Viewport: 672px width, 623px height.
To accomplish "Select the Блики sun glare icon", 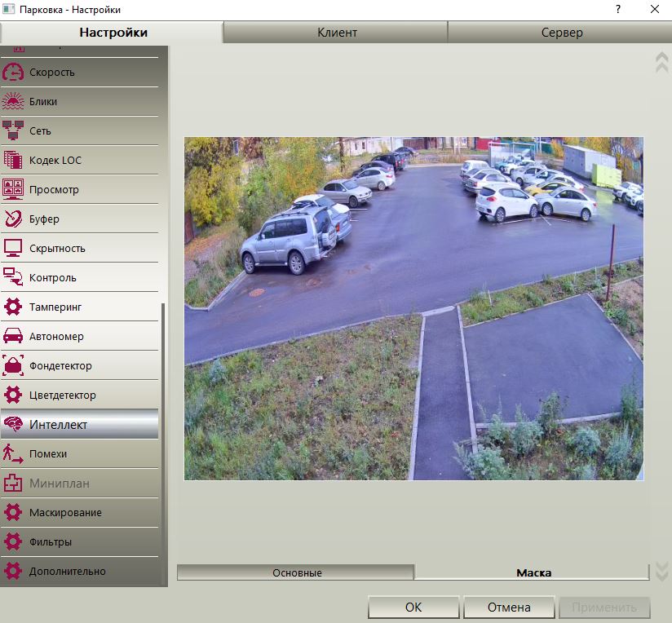I will point(13,102).
